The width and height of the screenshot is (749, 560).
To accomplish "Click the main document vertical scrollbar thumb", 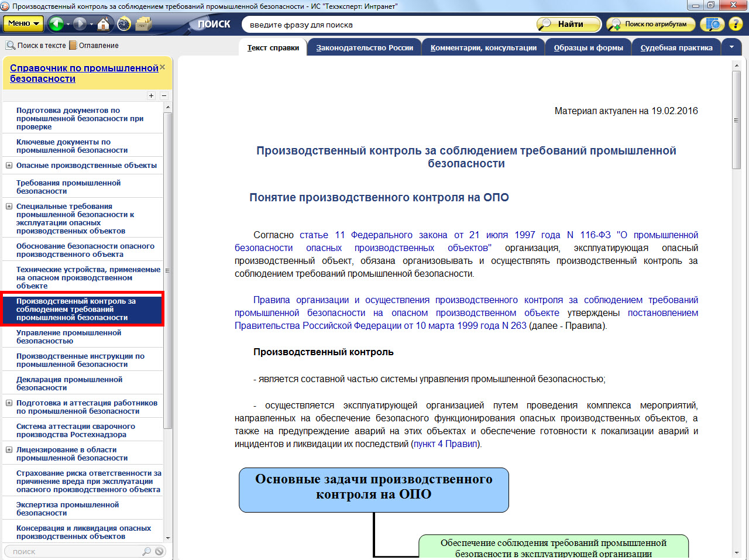I will click(x=736, y=120).
